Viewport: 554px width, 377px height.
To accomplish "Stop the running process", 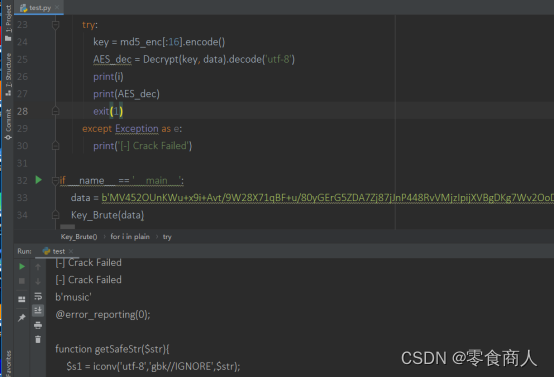I will 22,281.
